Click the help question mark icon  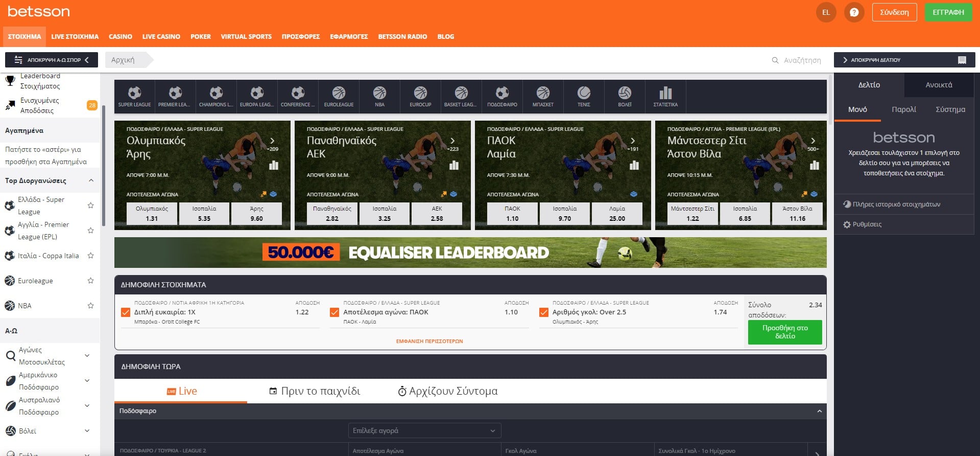854,12
